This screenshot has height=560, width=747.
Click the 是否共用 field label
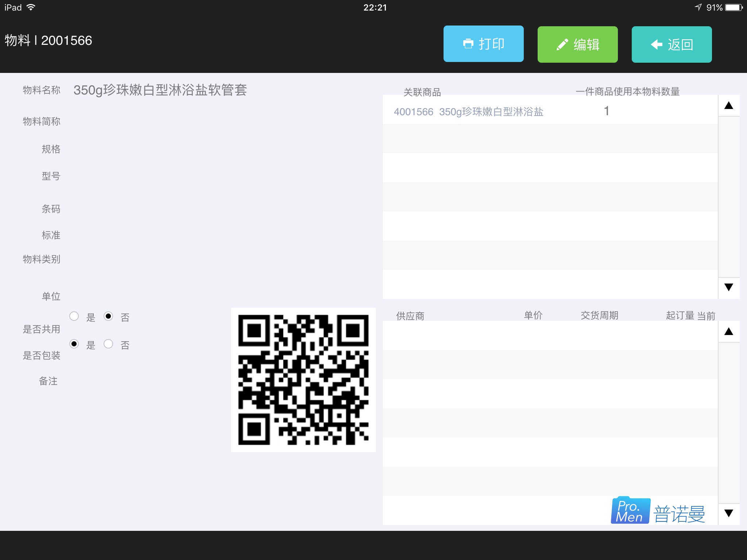tap(42, 329)
